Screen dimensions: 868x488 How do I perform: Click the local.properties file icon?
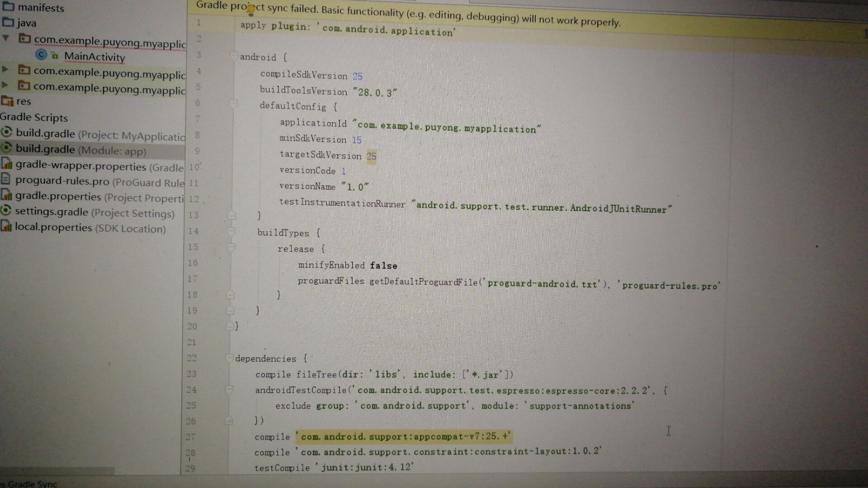pyautogui.click(x=6, y=226)
